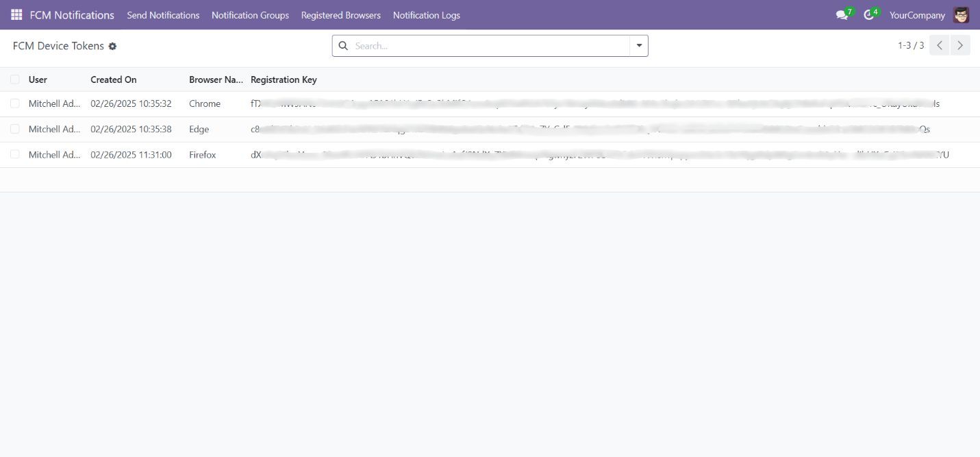
Task: Go to the next page of records
Action: 959,45
